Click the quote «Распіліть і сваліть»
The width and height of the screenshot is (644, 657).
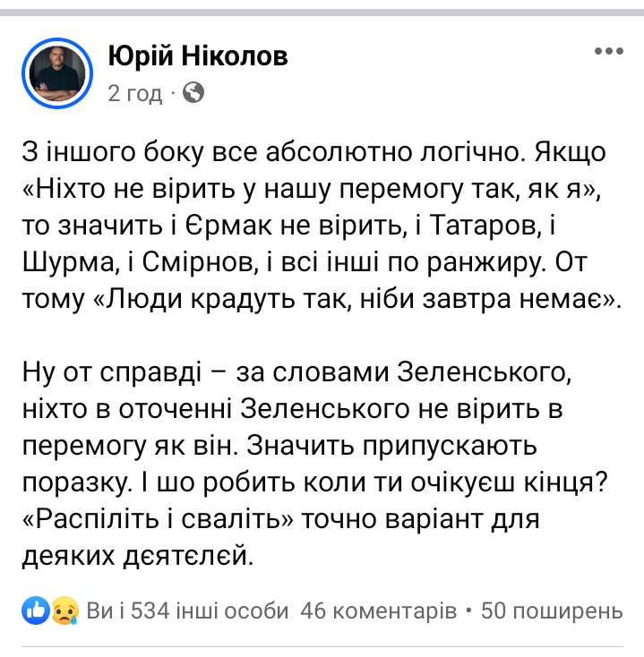tap(158, 519)
